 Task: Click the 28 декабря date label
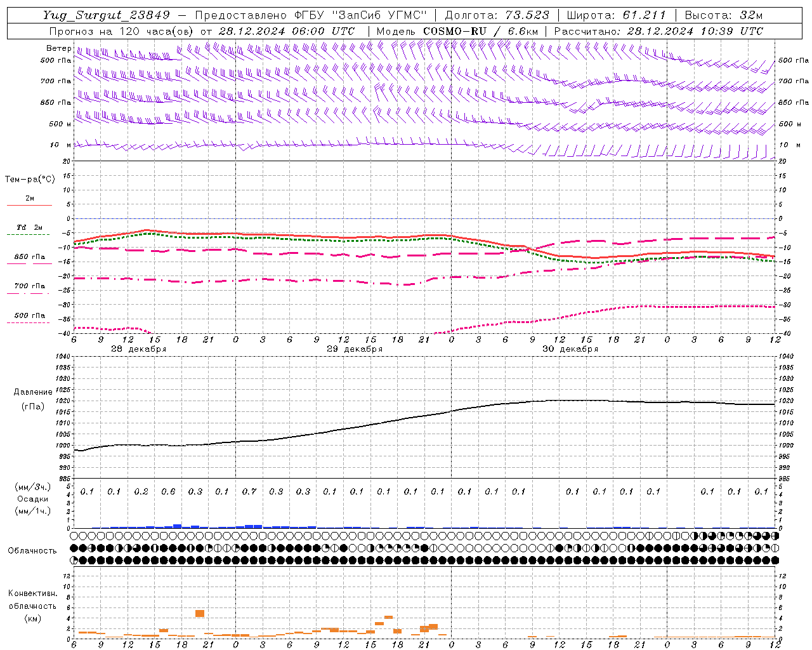pyautogui.click(x=139, y=349)
